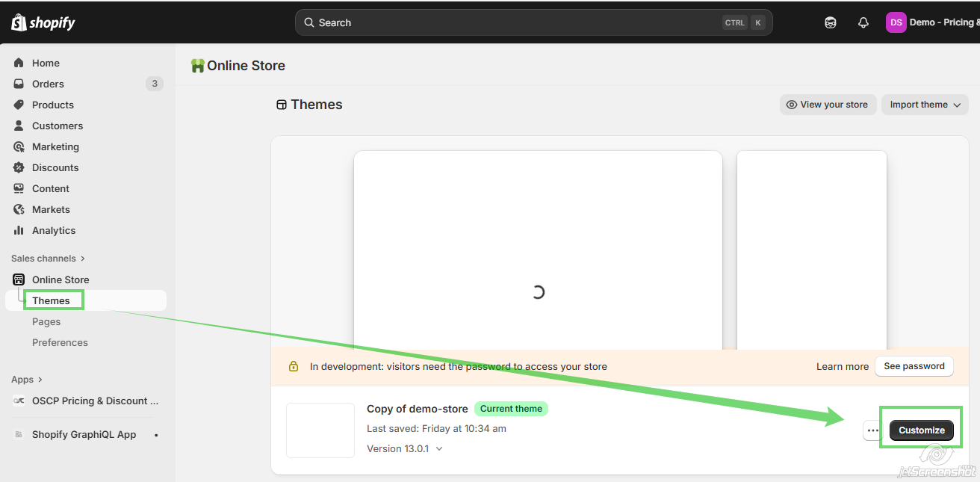Follow the Learn more link
The height and width of the screenshot is (482, 980).
click(842, 367)
